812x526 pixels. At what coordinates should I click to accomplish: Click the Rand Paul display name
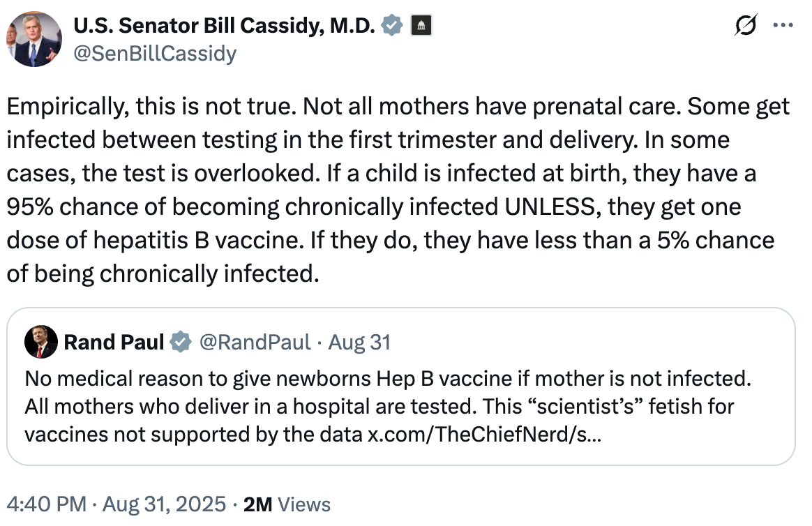pos(114,342)
